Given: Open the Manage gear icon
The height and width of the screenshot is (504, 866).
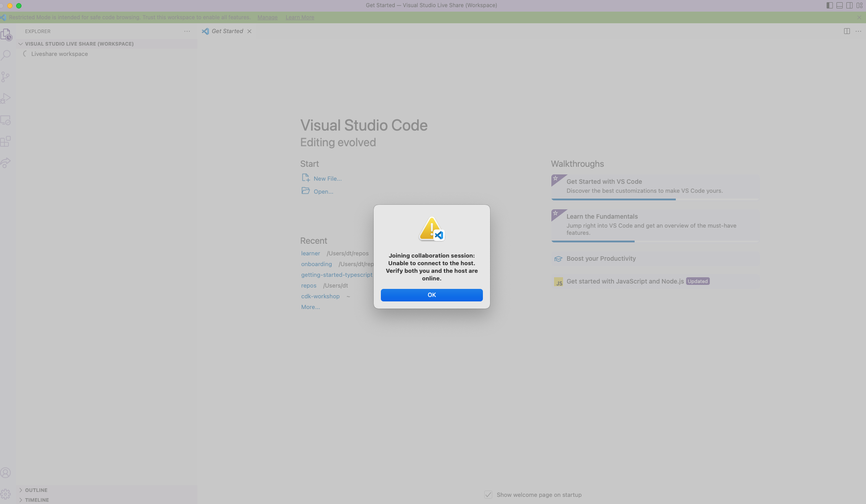Looking at the screenshot, I should [x=6, y=494].
